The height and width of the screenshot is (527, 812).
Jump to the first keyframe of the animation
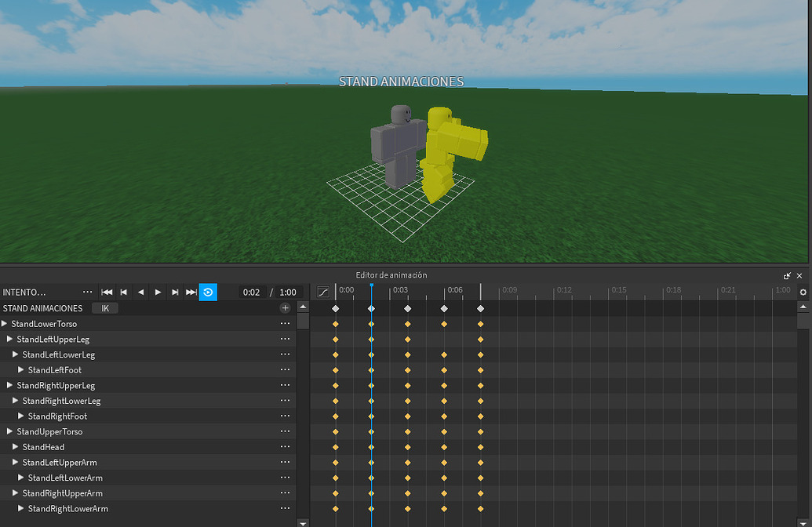tap(107, 292)
